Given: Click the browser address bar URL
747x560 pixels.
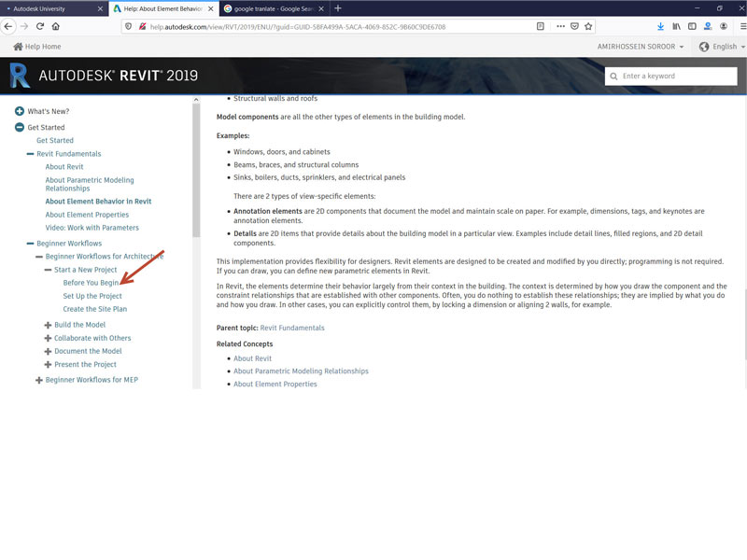Looking at the screenshot, I should (x=298, y=27).
